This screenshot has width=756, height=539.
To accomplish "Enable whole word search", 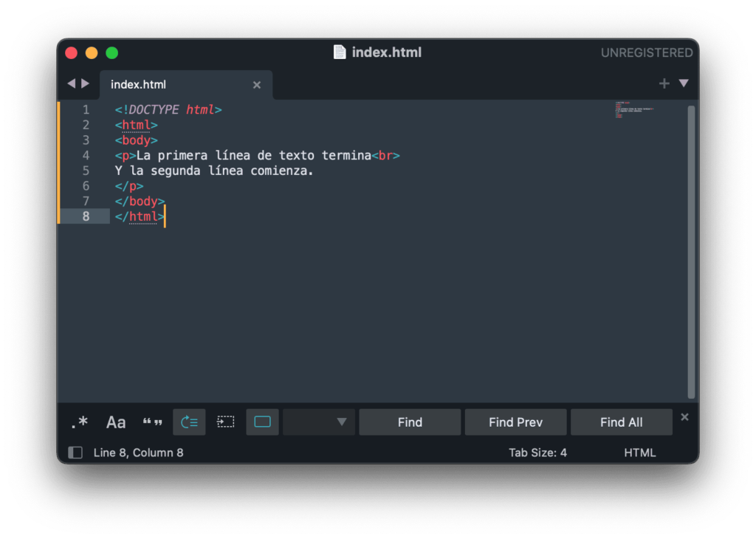I will coord(151,422).
